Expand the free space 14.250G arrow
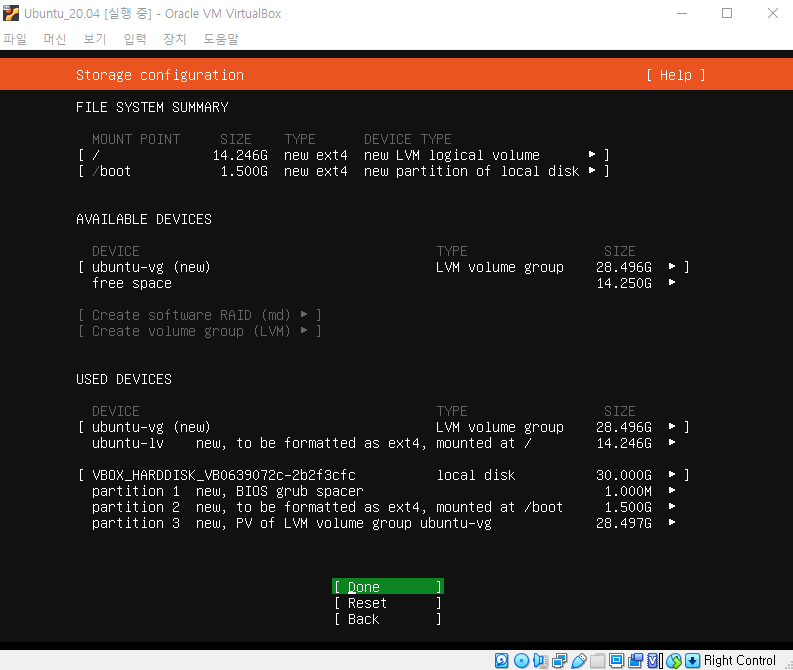 click(x=672, y=283)
